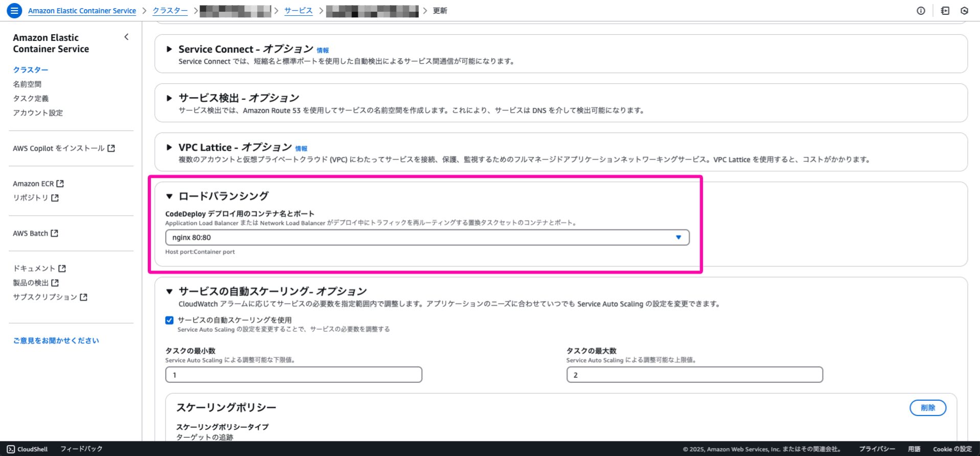
Task: Click 削除 button for scaling policy
Action: (928, 407)
